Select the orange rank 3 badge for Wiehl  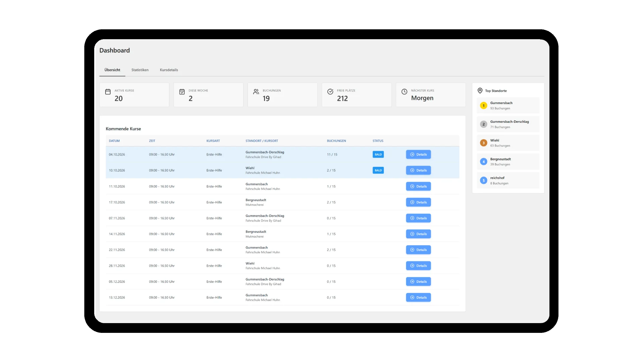483,143
